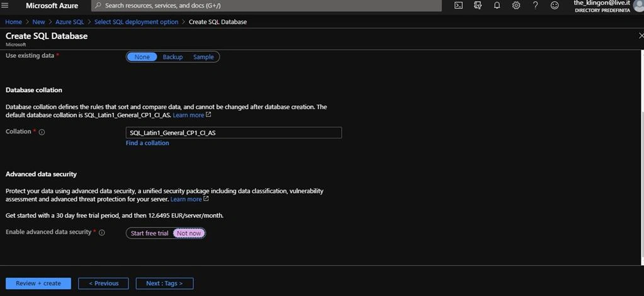Click the Collation input field
The height and width of the screenshot is (296, 644).
(234, 133)
